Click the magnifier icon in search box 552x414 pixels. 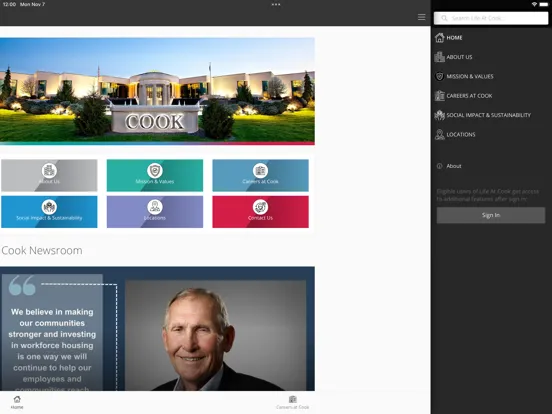pyautogui.click(x=444, y=18)
